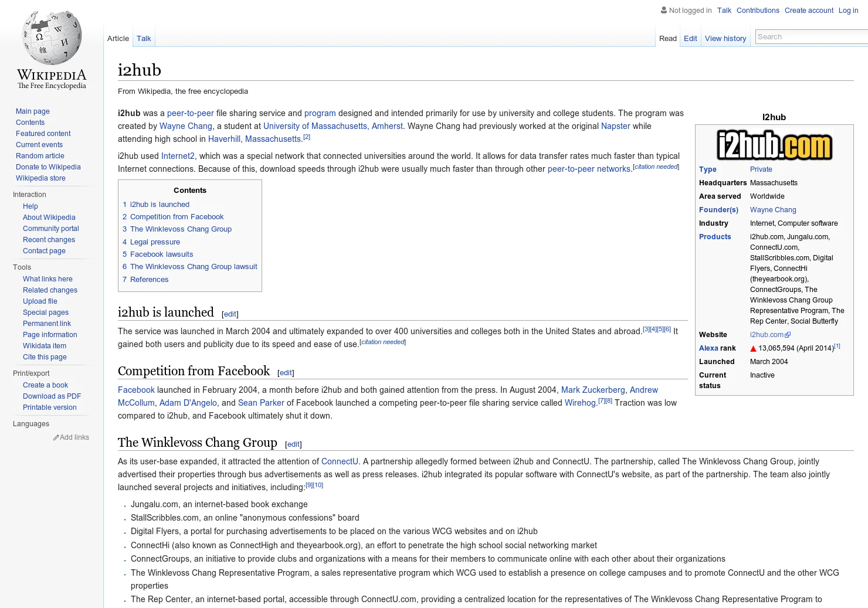Image resolution: width=868 pixels, height=608 pixels.
Task: Edit 'The Winklevoss Chang Group' section
Action: click(293, 444)
